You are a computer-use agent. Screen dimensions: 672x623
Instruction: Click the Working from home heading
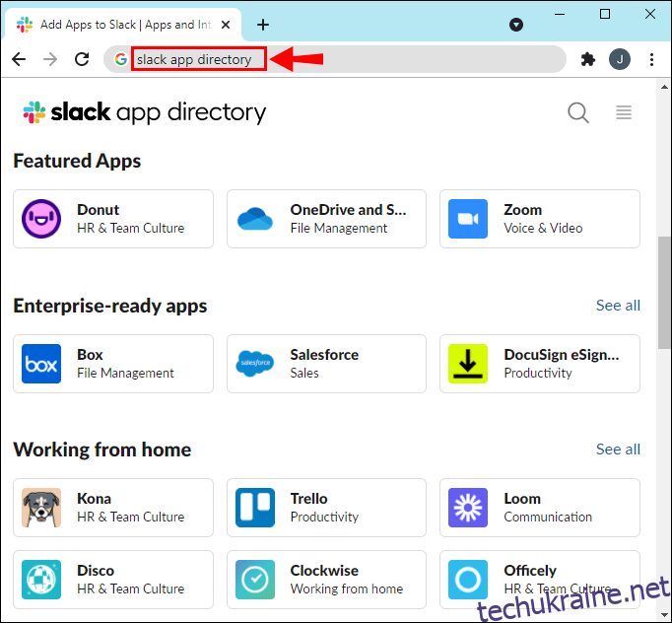point(102,450)
